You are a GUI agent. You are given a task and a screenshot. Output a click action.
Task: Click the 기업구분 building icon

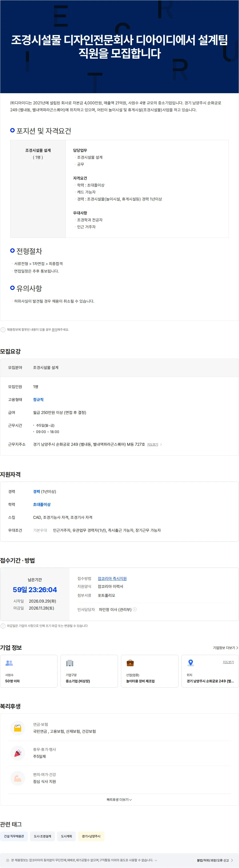pos(69,663)
